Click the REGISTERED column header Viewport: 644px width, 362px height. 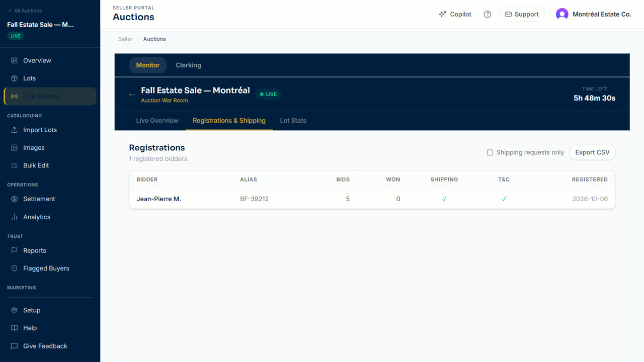[590, 179]
